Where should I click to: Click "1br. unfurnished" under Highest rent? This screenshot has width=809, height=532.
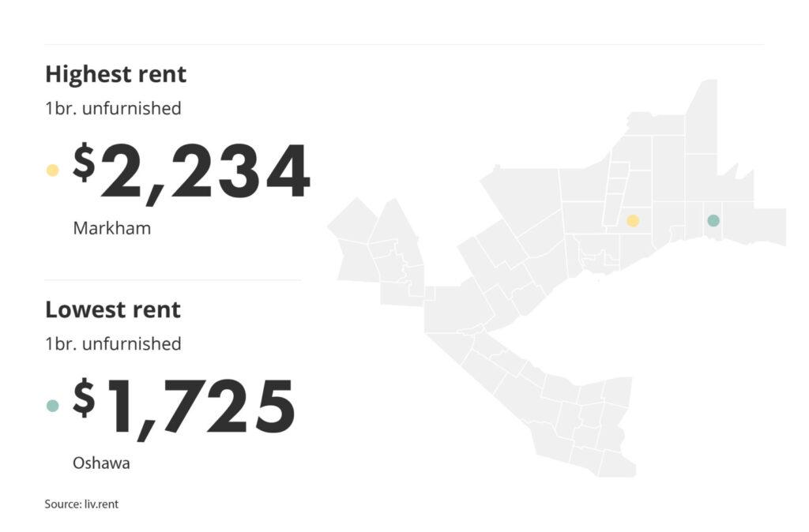pyautogui.click(x=113, y=108)
